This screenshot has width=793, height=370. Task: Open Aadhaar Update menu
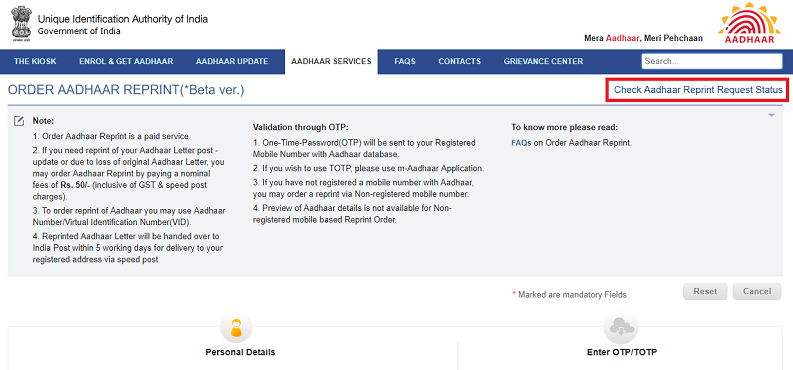coord(232,62)
